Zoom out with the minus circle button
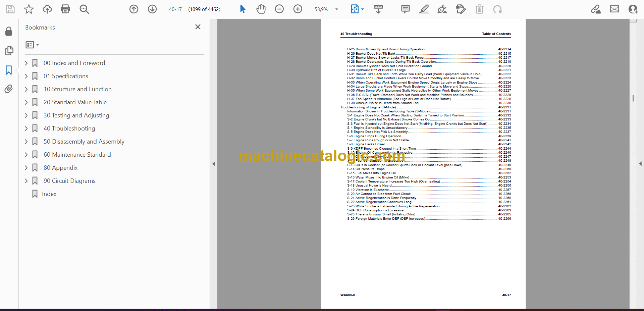Viewport: 644px width, 311px height. (279, 9)
